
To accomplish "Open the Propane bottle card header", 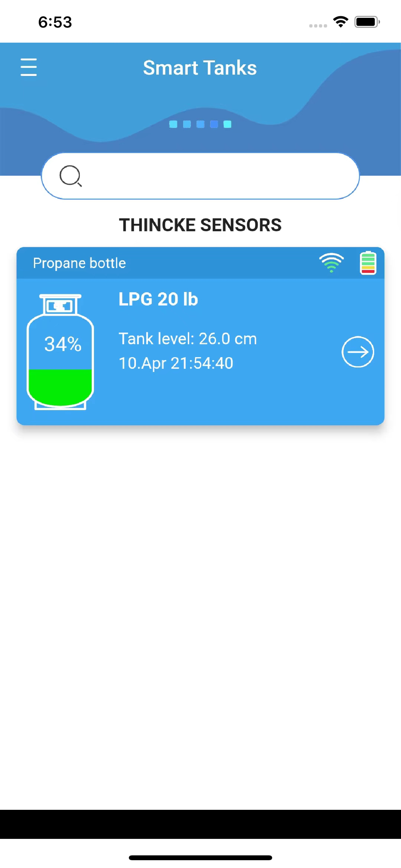I will point(200,263).
